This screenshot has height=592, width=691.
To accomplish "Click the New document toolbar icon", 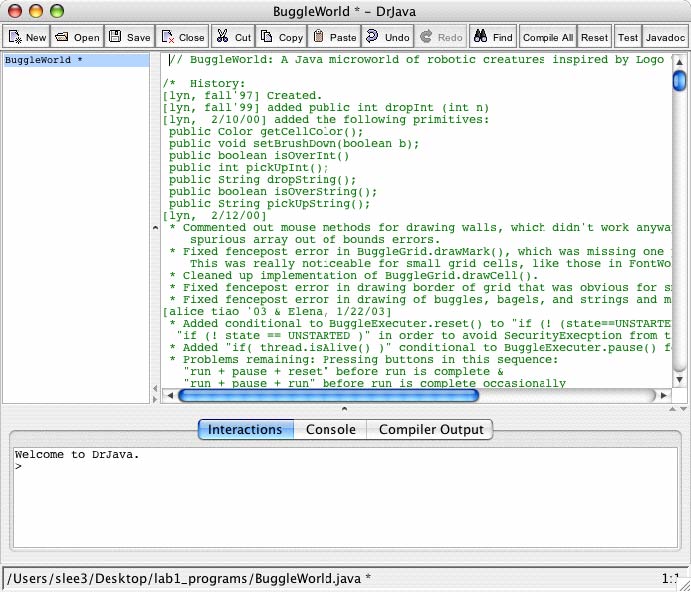I will coord(16,37).
